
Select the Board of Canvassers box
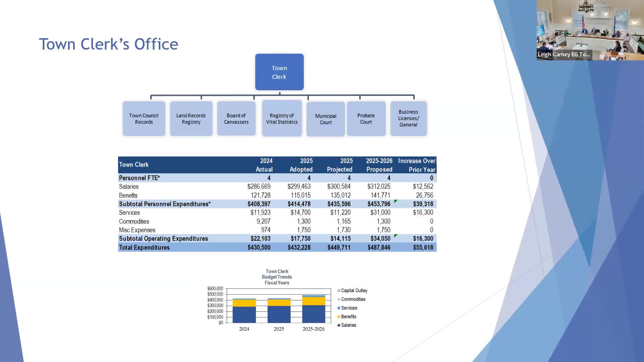coord(236,119)
